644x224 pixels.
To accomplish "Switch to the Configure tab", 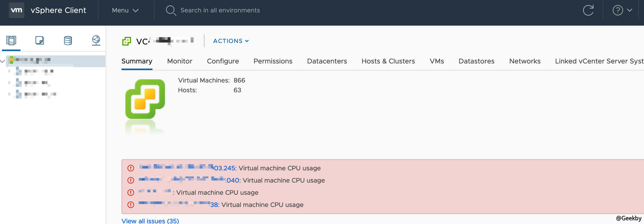I will click(222, 61).
